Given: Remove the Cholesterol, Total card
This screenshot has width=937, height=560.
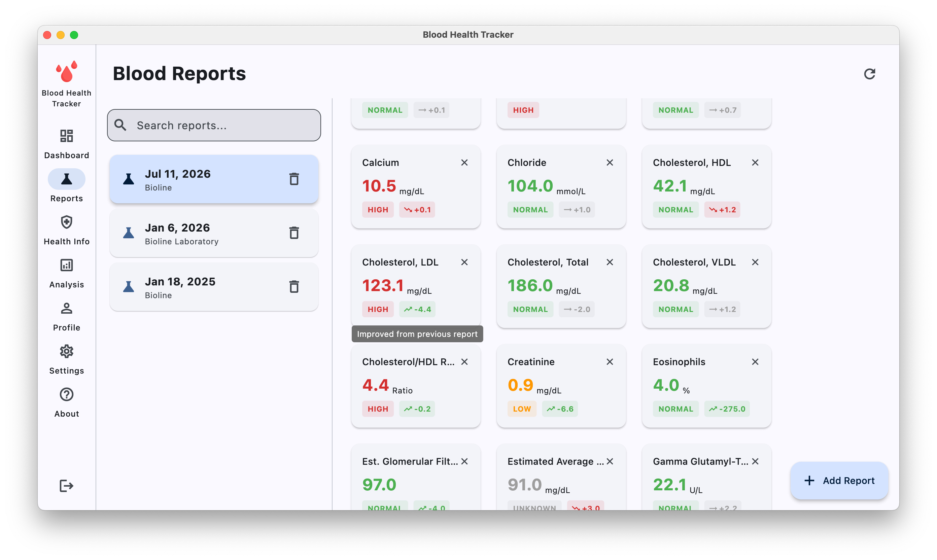Looking at the screenshot, I should [610, 262].
